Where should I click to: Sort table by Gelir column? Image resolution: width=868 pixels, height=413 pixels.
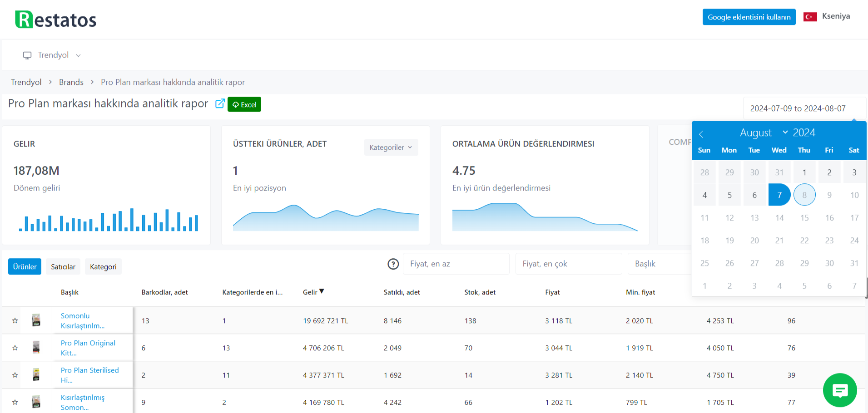click(313, 292)
